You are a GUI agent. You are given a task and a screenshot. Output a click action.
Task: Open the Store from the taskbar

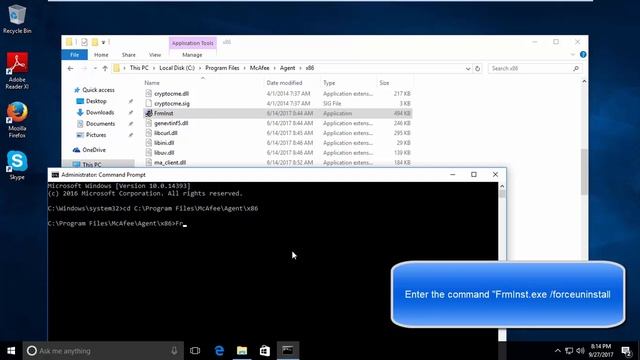pyautogui.click(x=264, y=351)
